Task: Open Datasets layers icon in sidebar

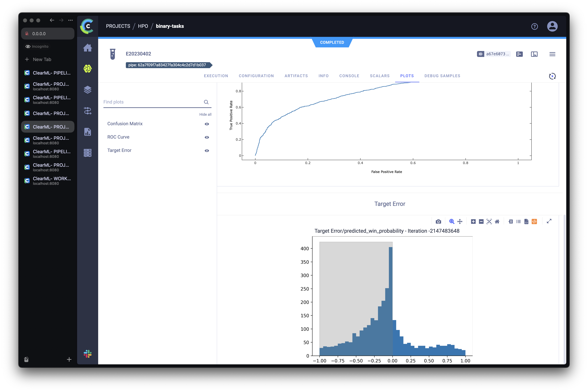Action: [88, 90]
